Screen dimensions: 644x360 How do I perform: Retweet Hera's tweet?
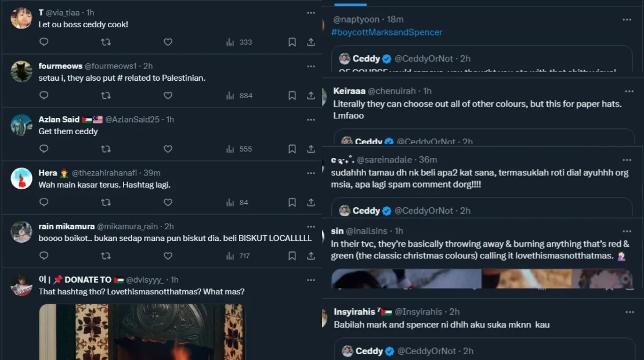(x=106, y=202)
